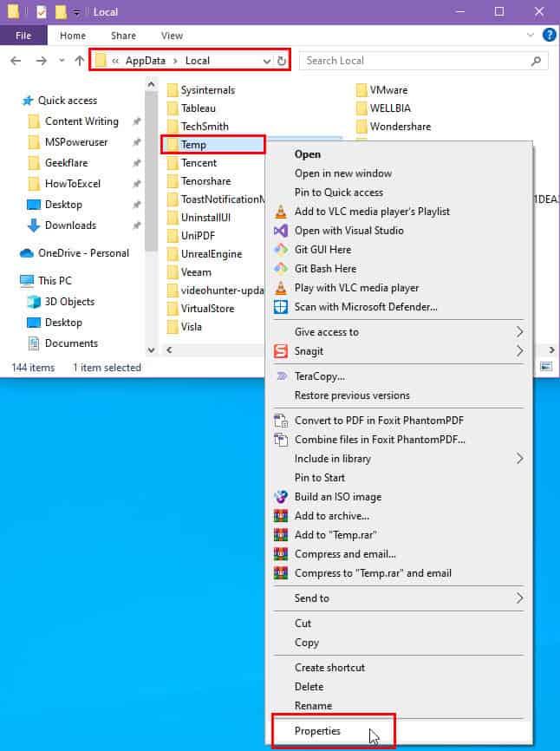560x751 pixels.
Task: Expand the Include in library submenu
Action: click(519, 459)
